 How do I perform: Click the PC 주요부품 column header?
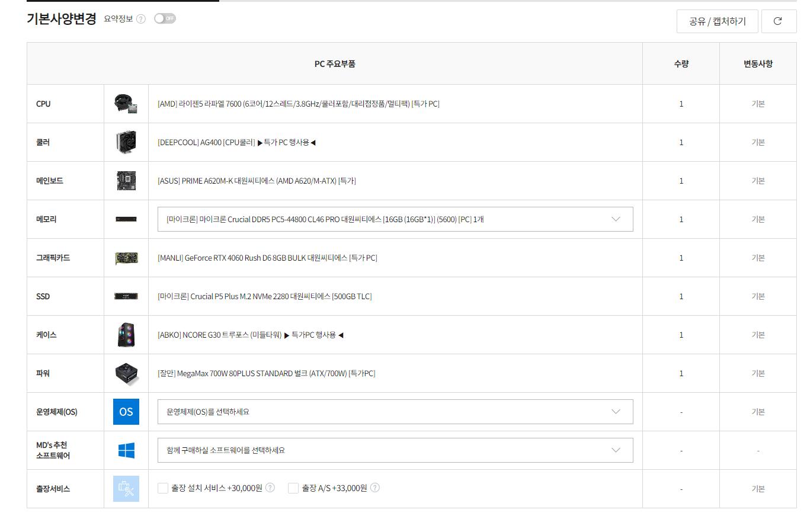click(x=335, y=63)
